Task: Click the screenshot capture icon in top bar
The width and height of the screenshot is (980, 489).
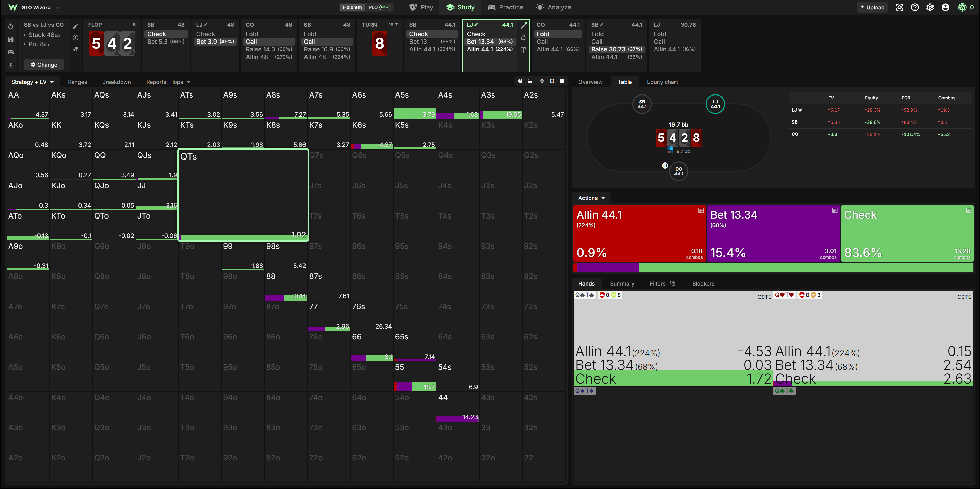Action: tap(899, 7)
